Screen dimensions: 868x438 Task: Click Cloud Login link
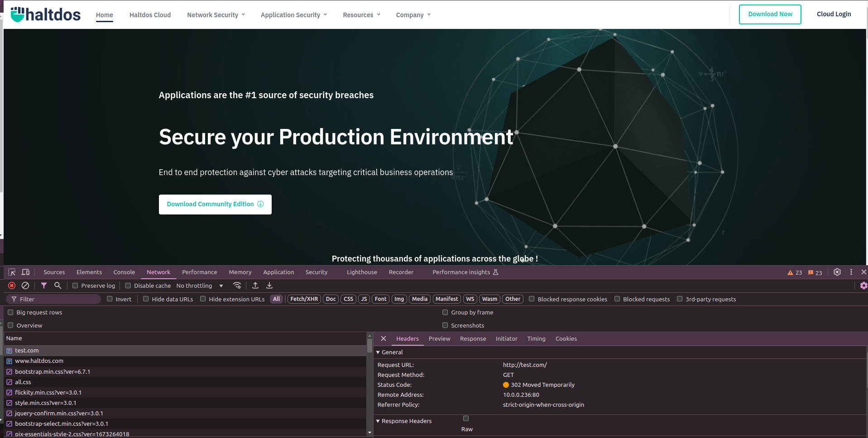(834, 14)
